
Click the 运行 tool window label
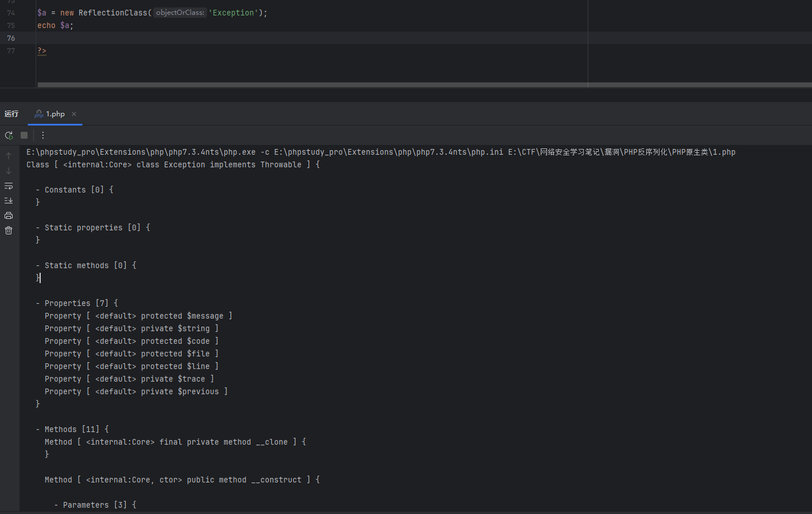(x=11, y=114)
